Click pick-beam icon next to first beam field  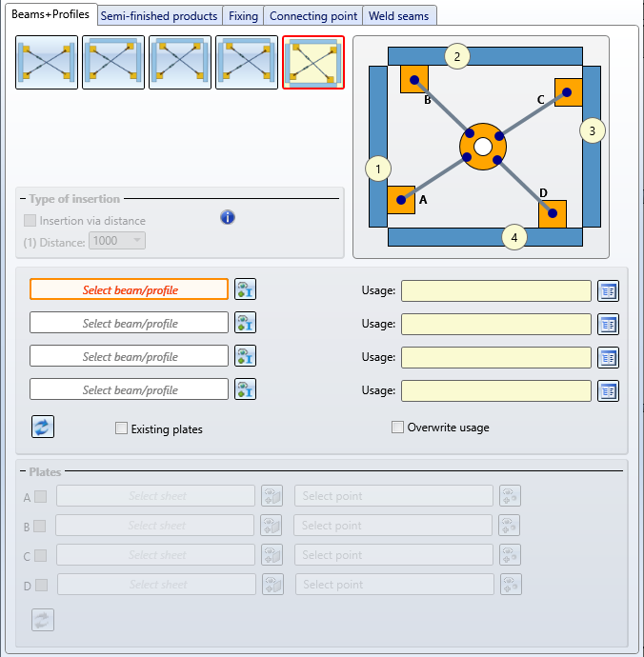(245, 289)
